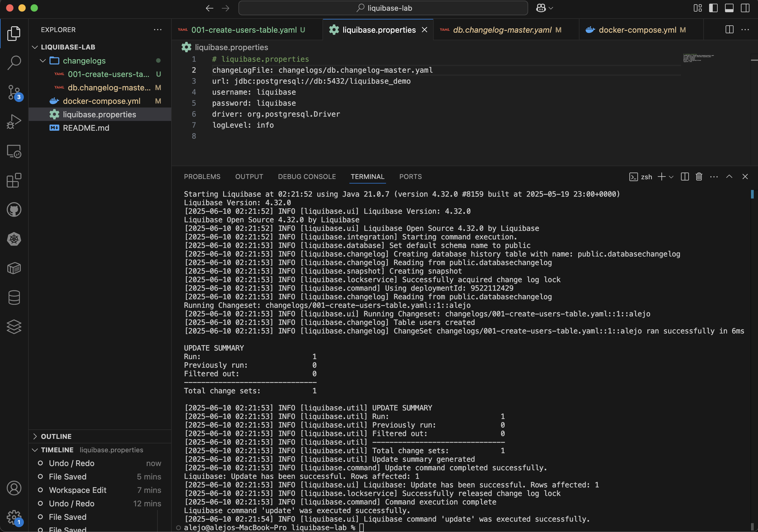
Task: Select 'File Saved' 5 mins timeline entry
Action: point(100,477)
